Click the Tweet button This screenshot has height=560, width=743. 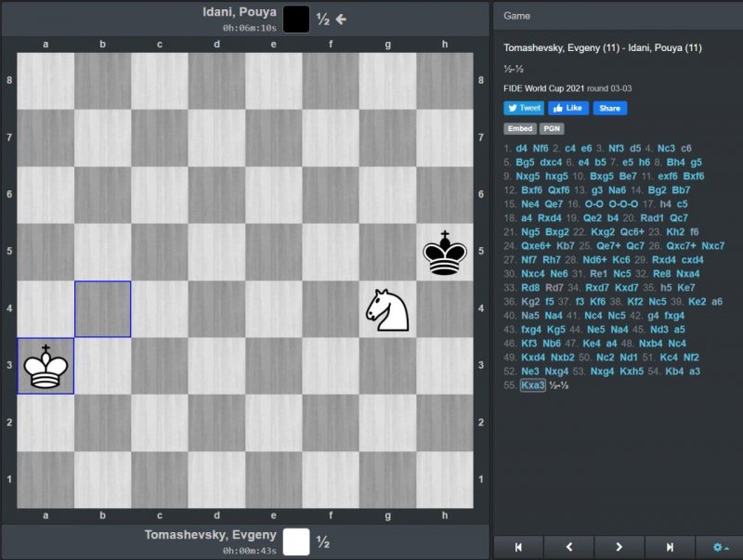coord(524,108)
